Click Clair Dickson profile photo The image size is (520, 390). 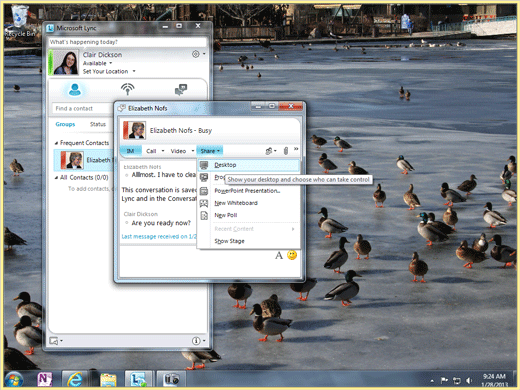click(x=66, y=62)
